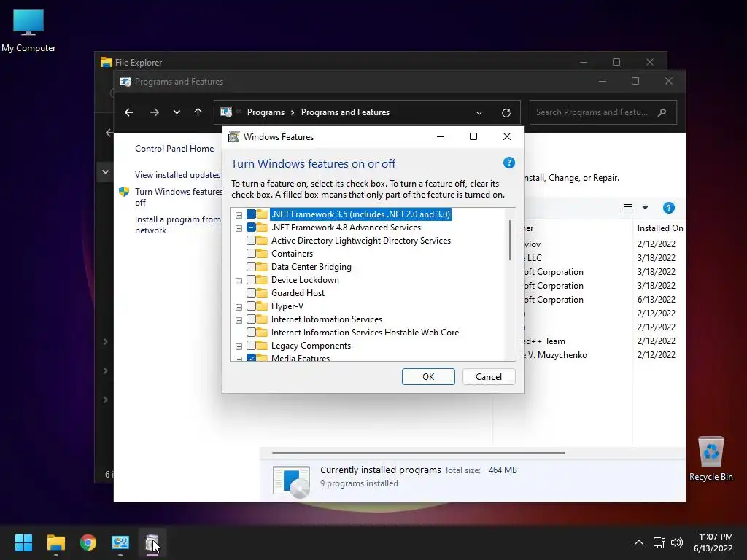This screenshot has width=747, height=560.
Task: Expand the Legacy Components node
Action: [239, 346]
